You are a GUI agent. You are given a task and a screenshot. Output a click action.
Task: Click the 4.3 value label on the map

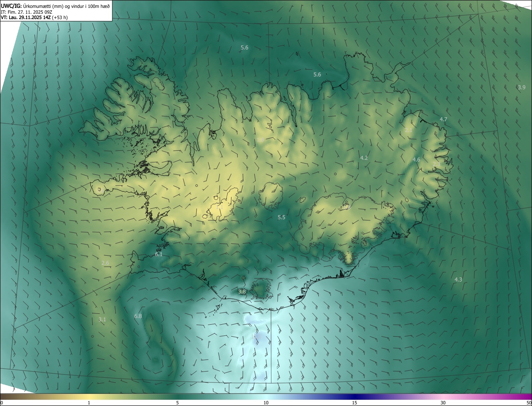(458, 279)
